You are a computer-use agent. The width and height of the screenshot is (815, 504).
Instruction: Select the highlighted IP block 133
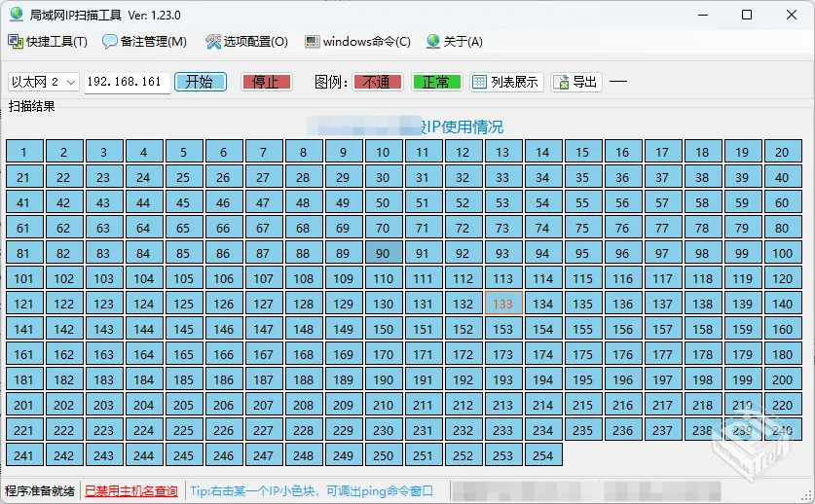(502, 304)
